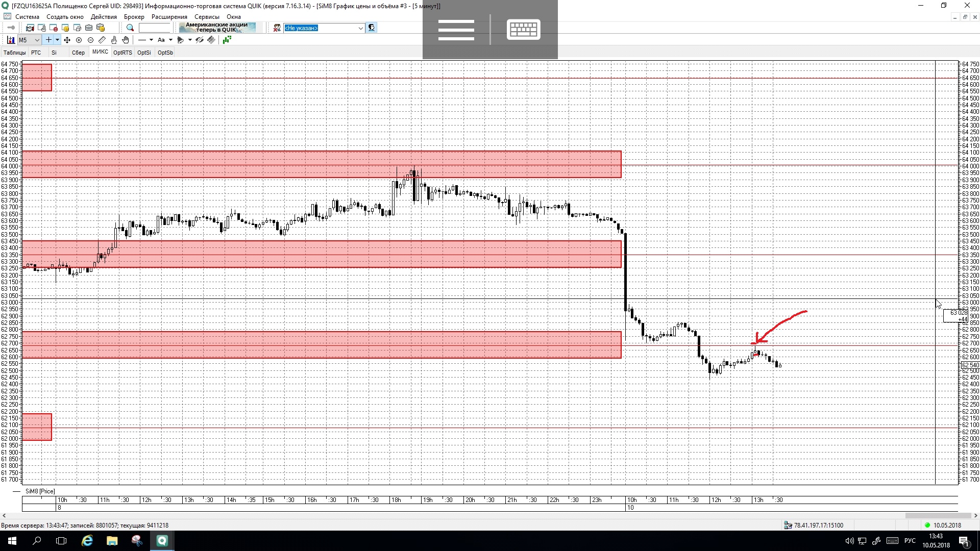Click the search magnifier icon
Viewport: 980px width, 551px height.
coord(130,28)
